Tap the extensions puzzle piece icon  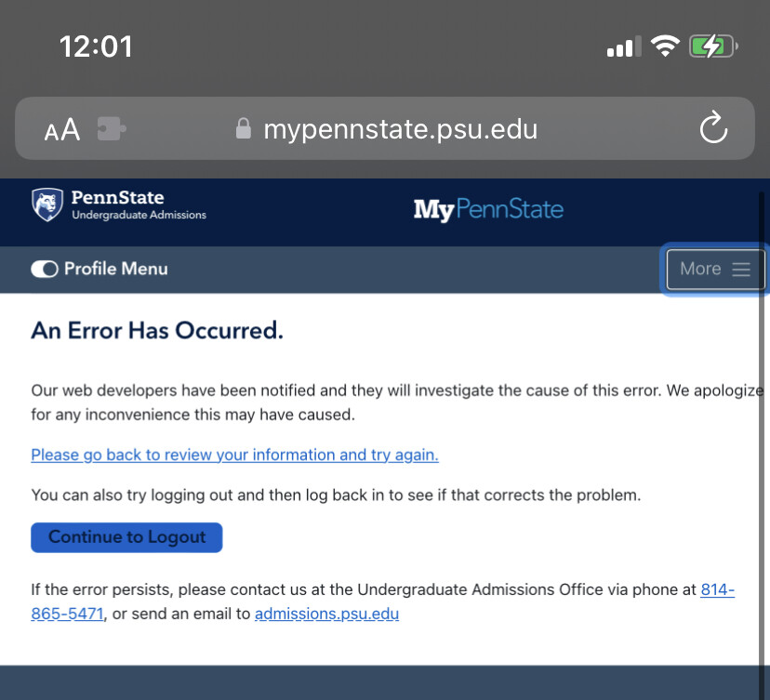(112, 128)
